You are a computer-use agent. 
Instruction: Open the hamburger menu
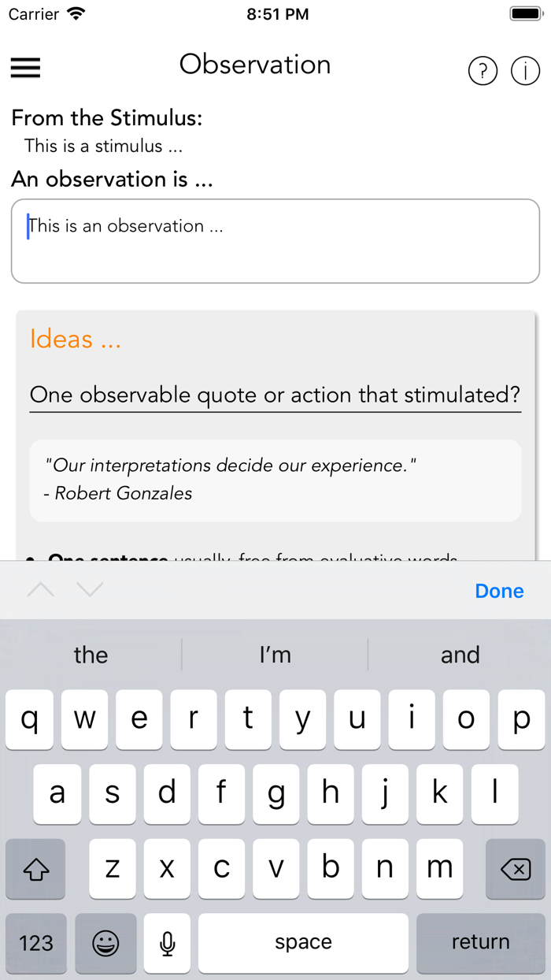pyautogui.click(x=25, y=68)
